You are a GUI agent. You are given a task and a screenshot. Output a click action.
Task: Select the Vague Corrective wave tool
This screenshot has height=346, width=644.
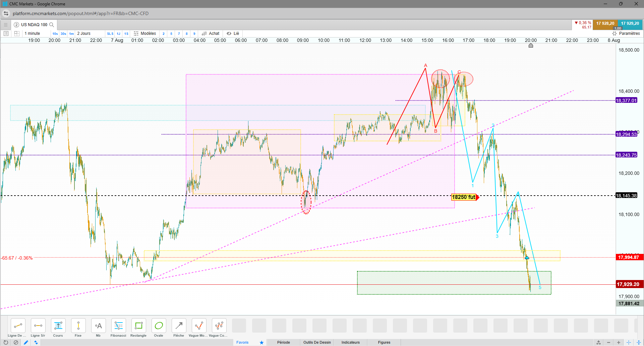coord(219,326)
